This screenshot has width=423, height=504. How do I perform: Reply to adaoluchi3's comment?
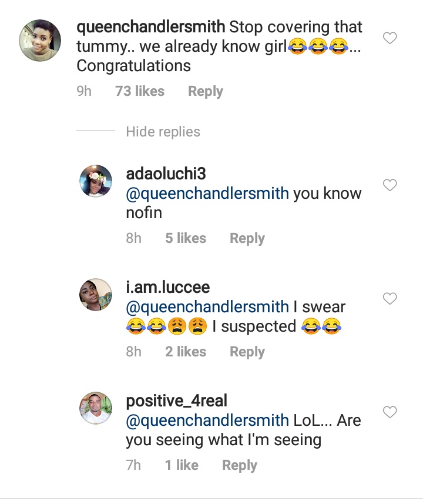(x=247, y=238)
